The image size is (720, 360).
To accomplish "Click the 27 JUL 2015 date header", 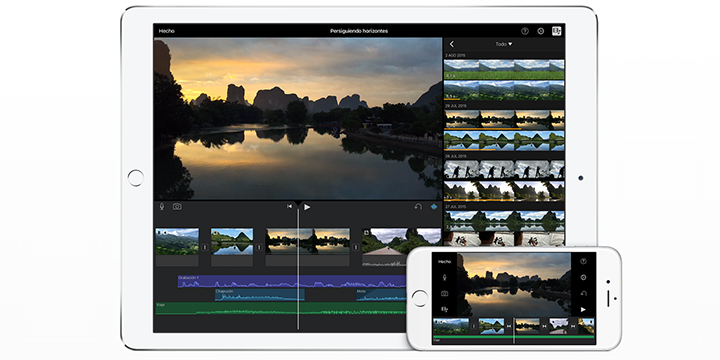I will click(x=455, y=207).
